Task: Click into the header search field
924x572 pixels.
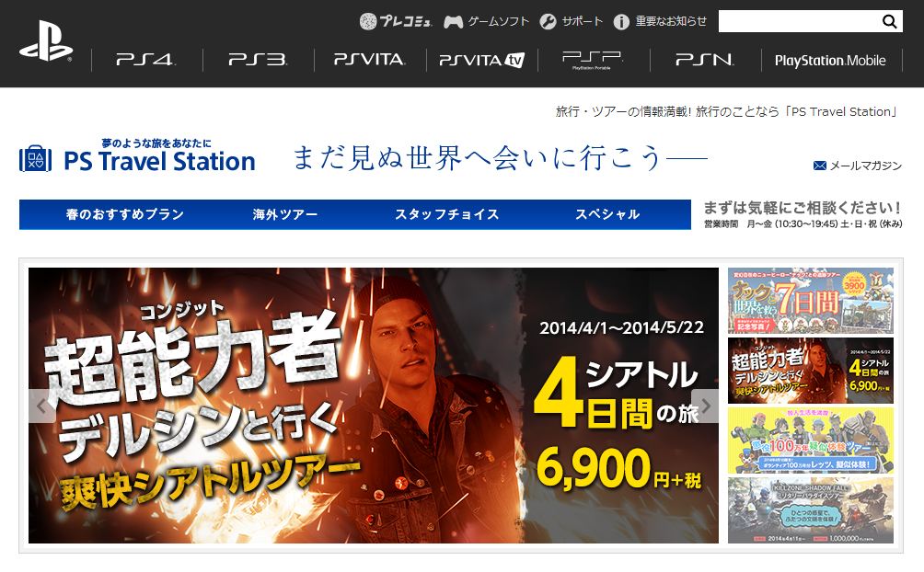Action: point(799,22)
